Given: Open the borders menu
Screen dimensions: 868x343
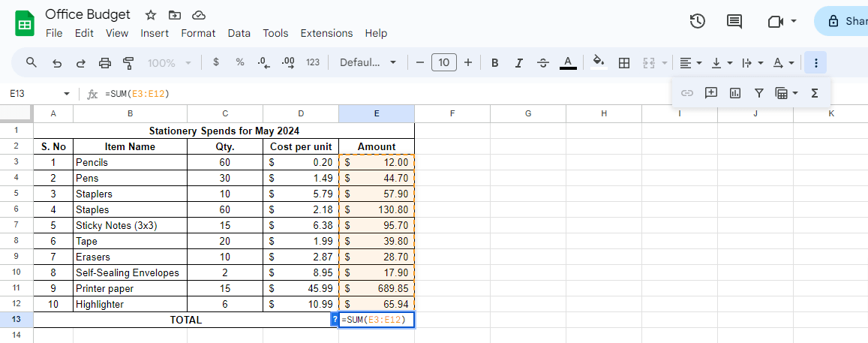Looking at the screenshot, I should pyautogui.click(x=624, y=62).
